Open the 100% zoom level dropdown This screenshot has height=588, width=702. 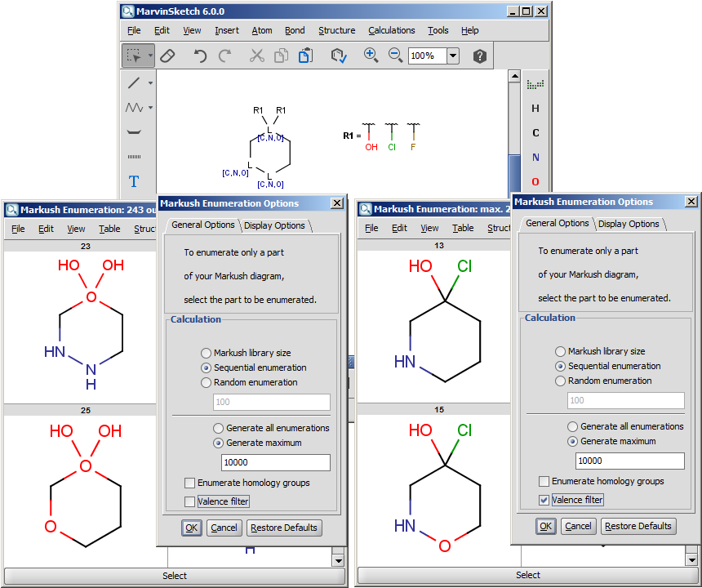453,56
